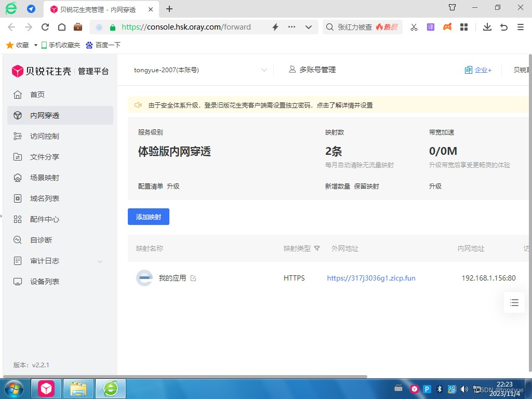
Task: Open the browser translate tool
Action: (430, 26)
